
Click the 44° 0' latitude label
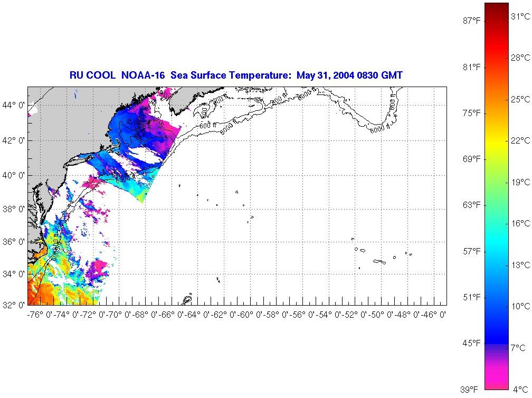[14, 105]
